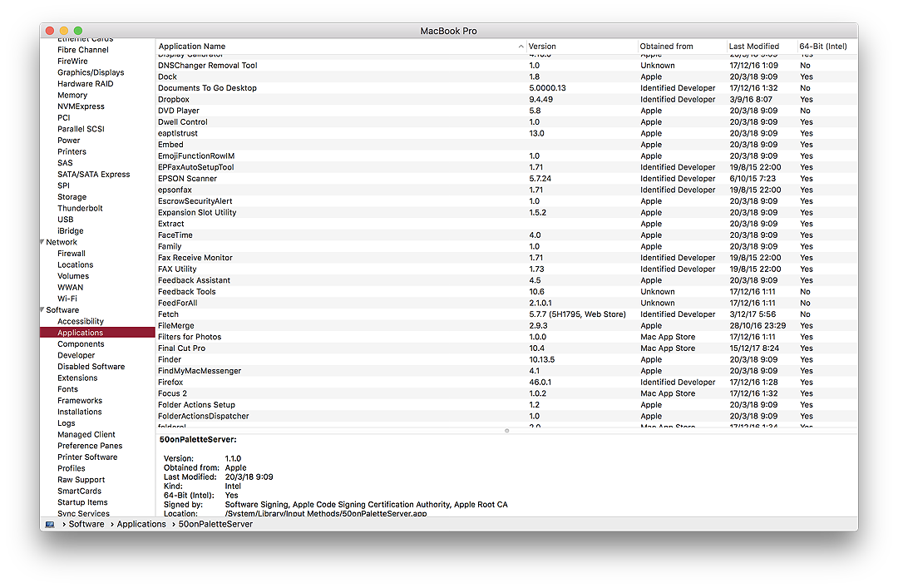Open Graphics/Displays in sidebar
Screen dimensions: 898x588
(x=91, y=73)
